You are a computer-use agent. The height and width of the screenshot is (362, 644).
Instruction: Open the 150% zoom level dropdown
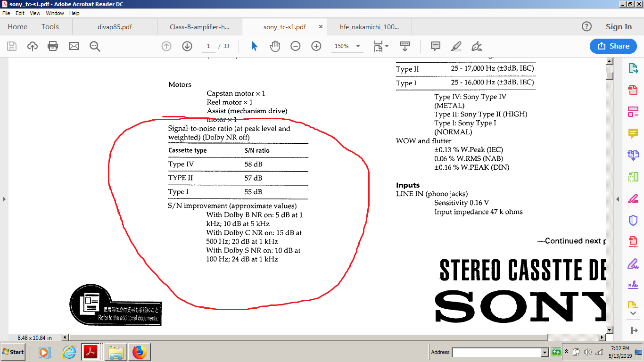point(358,46)
